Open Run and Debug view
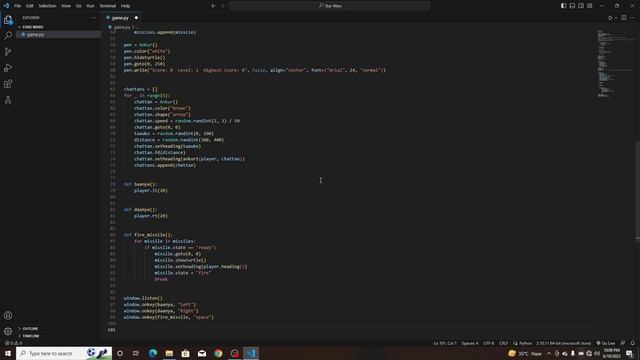 coord(8,68)
